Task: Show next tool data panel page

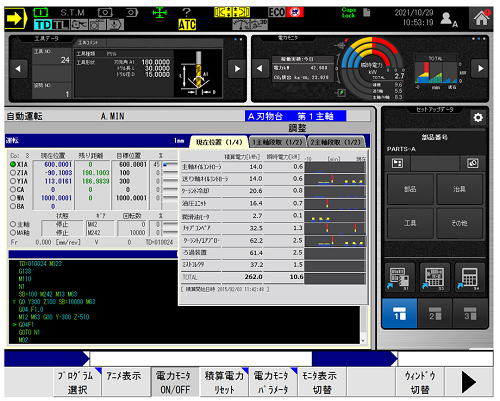Action: (x=237, y=69)
